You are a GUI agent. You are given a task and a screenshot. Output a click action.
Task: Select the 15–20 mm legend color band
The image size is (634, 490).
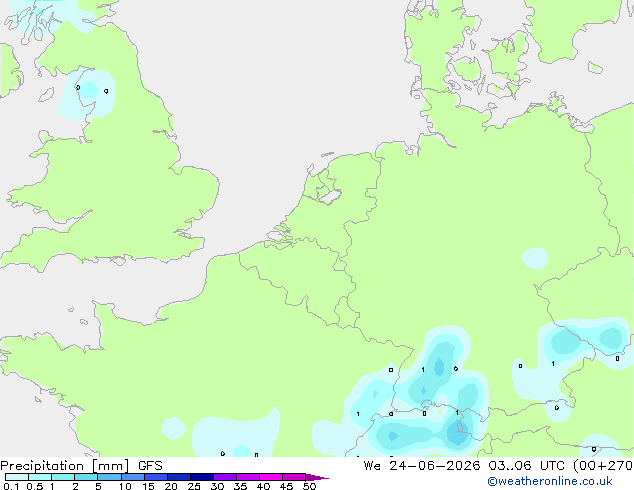click(x=156, y=477)
